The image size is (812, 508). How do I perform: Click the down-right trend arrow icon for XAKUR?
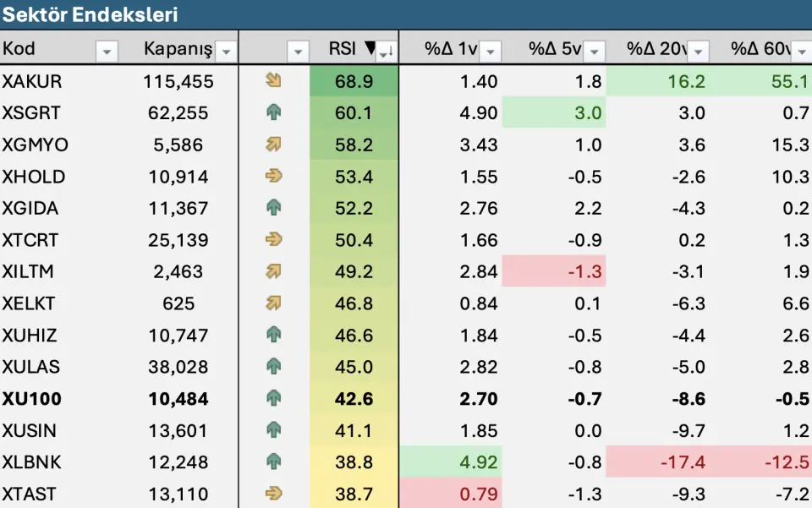[273, 81]
